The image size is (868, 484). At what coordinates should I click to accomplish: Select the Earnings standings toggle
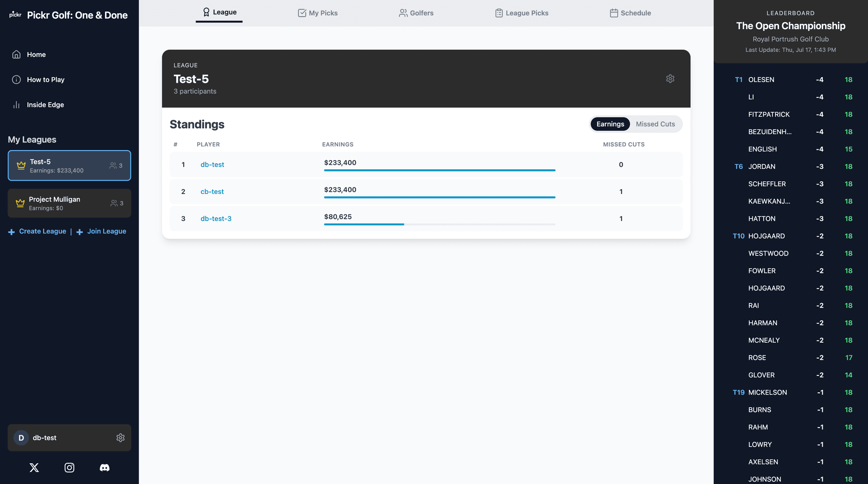click(x=610, y=124)
